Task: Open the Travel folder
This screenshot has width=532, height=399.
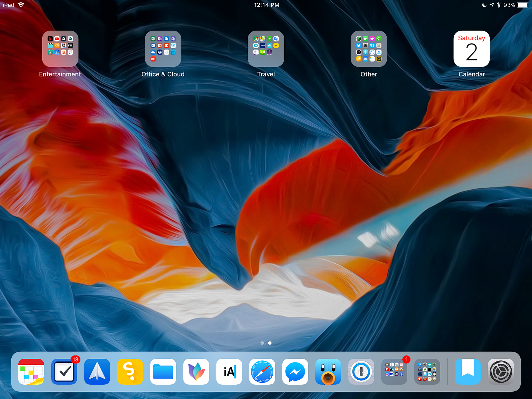Action: point(266,49)
